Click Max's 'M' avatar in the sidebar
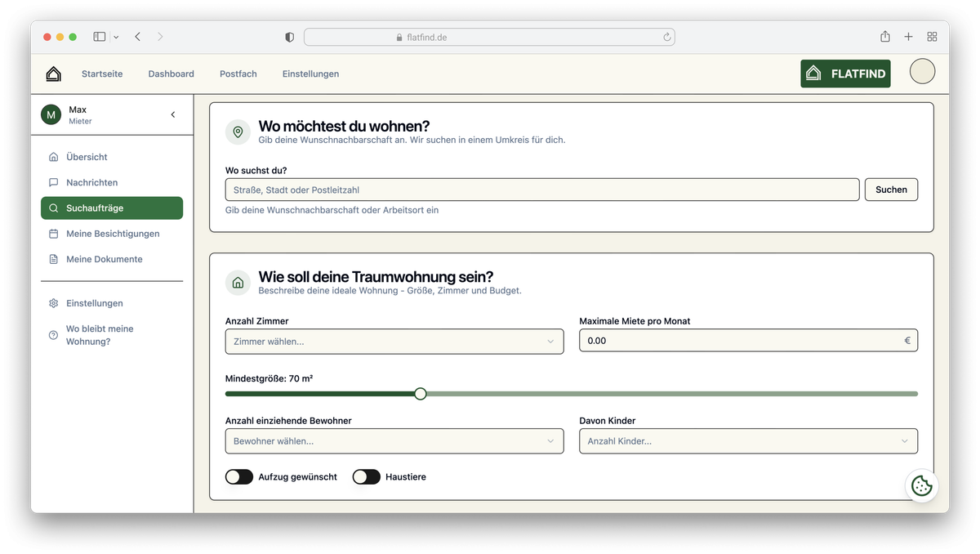Screen dimensions: 980x554 pos(50,114)
